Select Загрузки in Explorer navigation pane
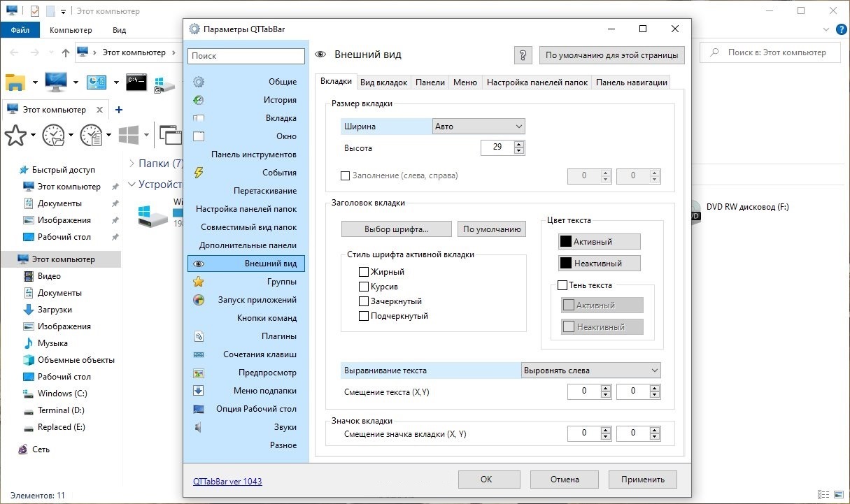This screenshot has width=850, height=504. point(55,310)
